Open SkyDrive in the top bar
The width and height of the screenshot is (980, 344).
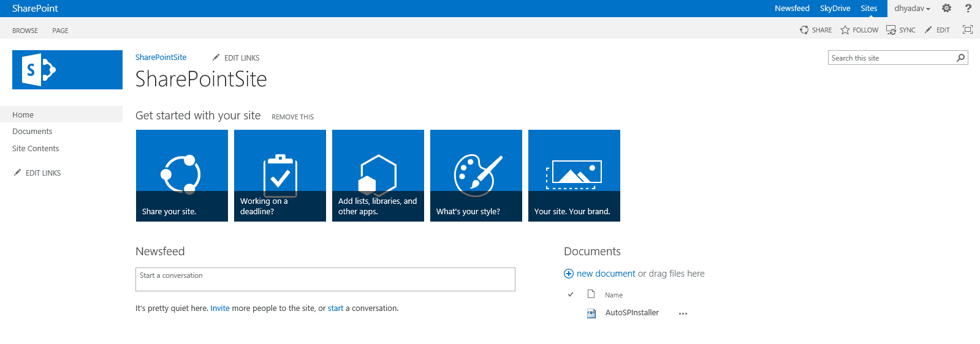[835, 9]
